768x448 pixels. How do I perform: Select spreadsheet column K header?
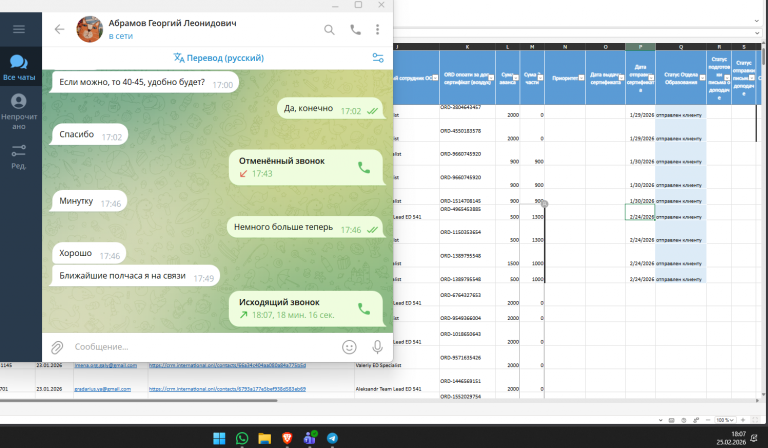467,47
